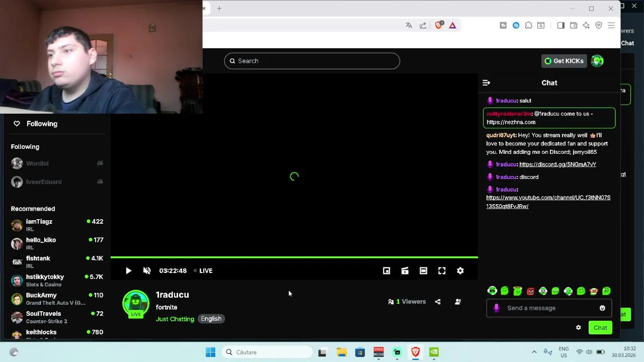Collapse the chat panel

point(486,82)
